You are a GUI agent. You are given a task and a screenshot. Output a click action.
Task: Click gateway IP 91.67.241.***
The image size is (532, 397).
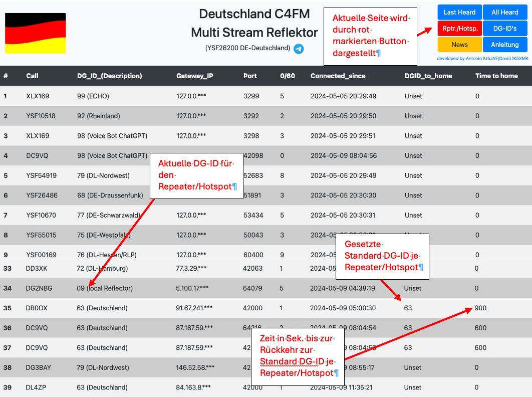(x=194, y=308)
